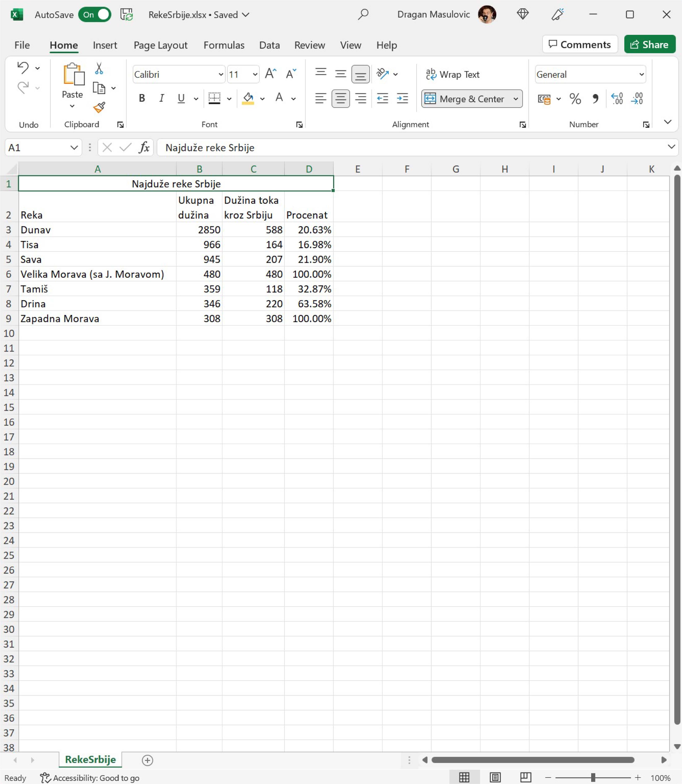This screenshot has height=784, width=682.
Task: Click the Cut scissors icon
Action: click(x=99, y=69)
